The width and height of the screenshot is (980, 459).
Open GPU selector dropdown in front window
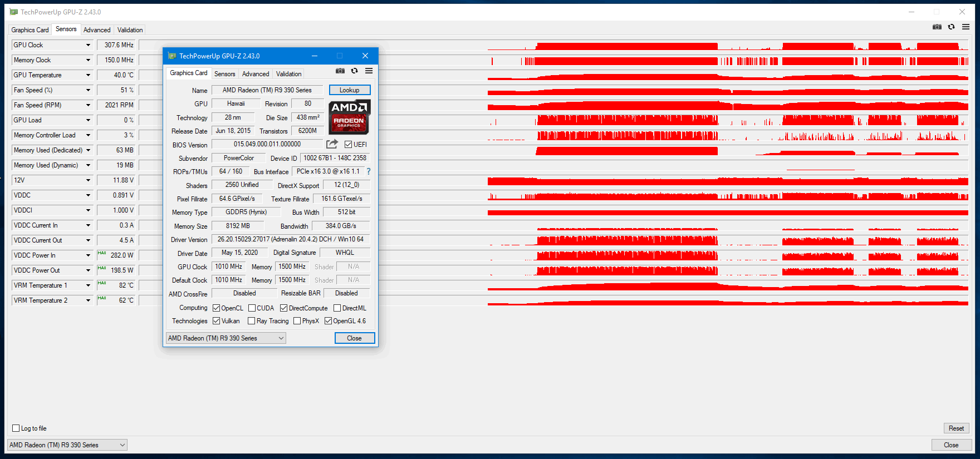point(226,338)
